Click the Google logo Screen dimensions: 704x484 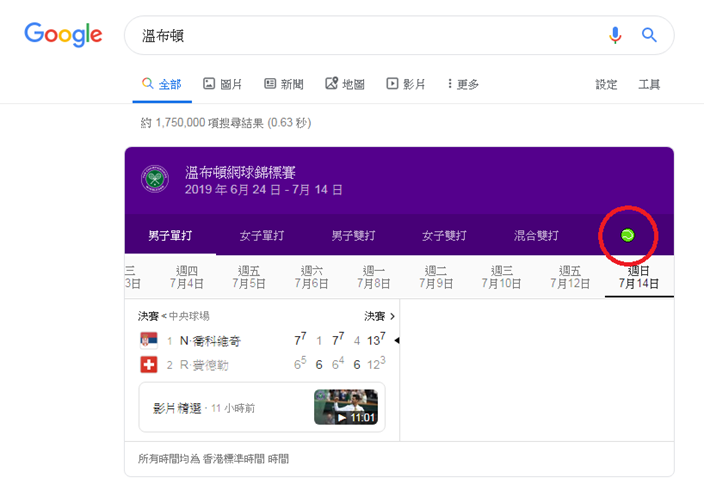pyautogui.click(x=63, y=35)
